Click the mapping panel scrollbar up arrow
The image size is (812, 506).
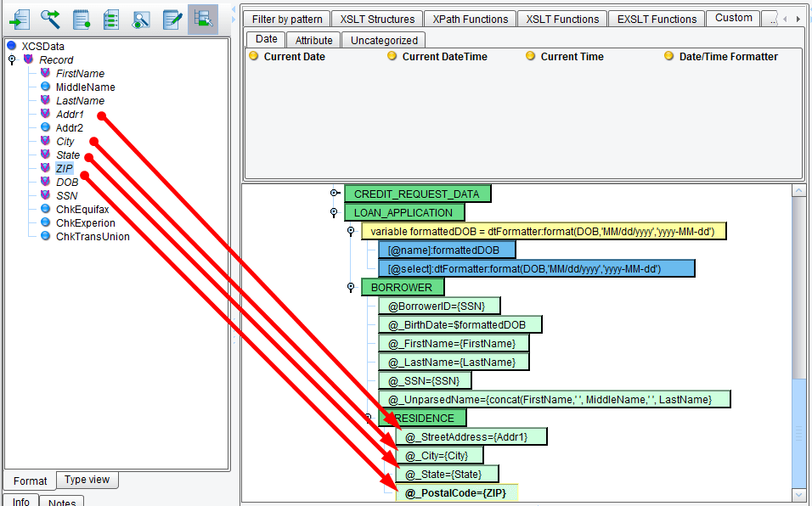798,190
